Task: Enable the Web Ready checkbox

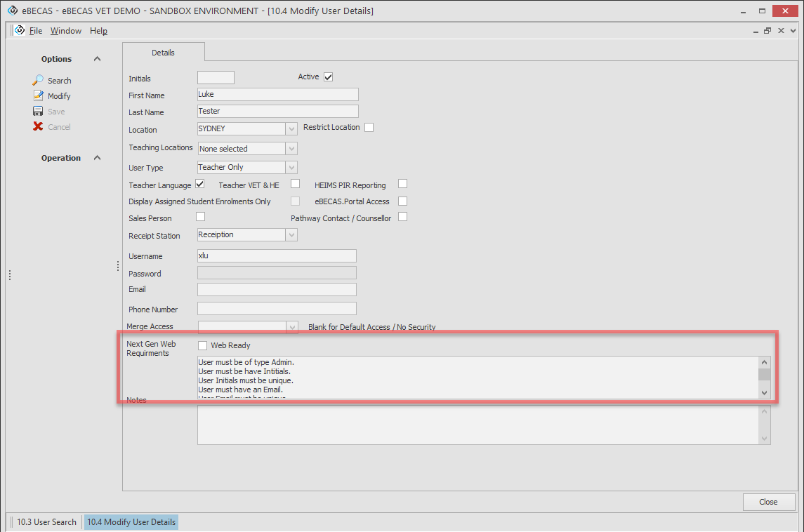Action: coord(203,345)
